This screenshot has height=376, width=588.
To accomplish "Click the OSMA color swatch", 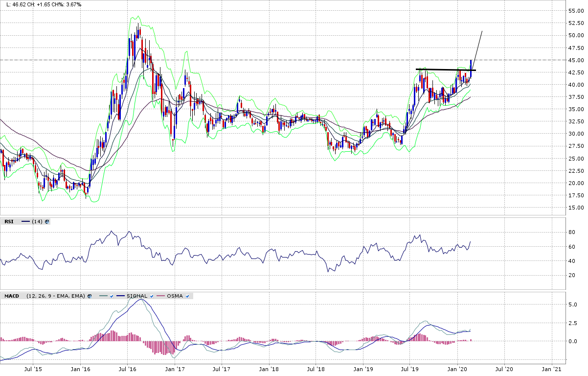I will click(160, 296).
